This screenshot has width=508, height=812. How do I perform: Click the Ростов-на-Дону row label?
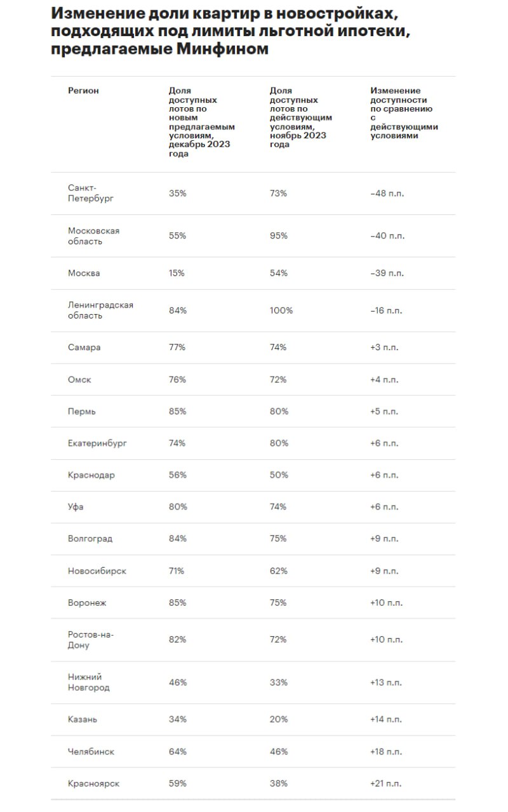click(91, 639)
